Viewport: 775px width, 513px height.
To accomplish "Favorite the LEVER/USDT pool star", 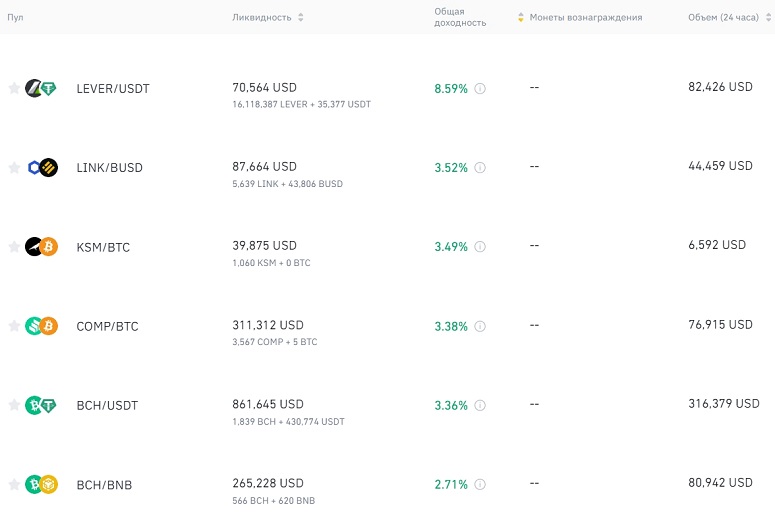I will tap(14, 88).
